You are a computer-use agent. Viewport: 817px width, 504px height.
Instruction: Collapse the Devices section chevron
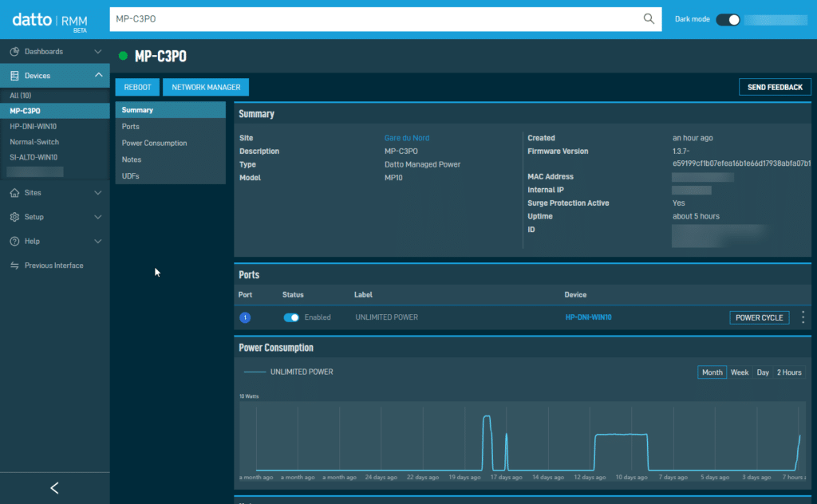[x=98, y=76]
